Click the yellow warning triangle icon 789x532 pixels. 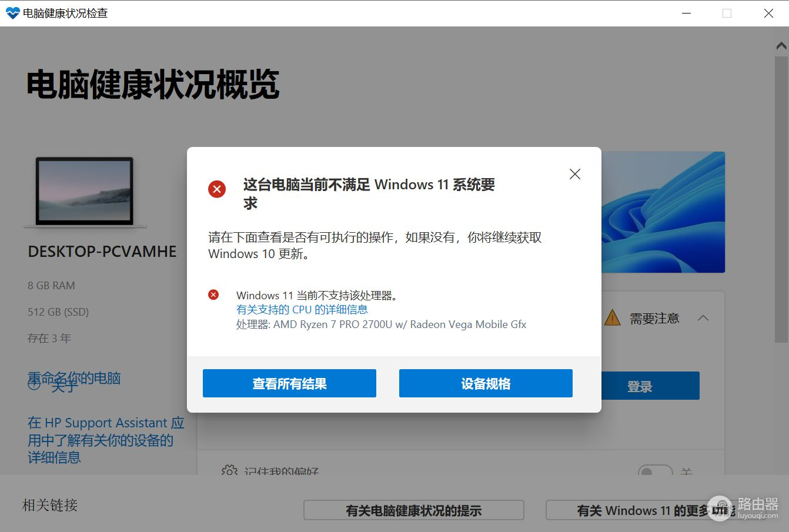pyautogui.click(x=612, y=319)
